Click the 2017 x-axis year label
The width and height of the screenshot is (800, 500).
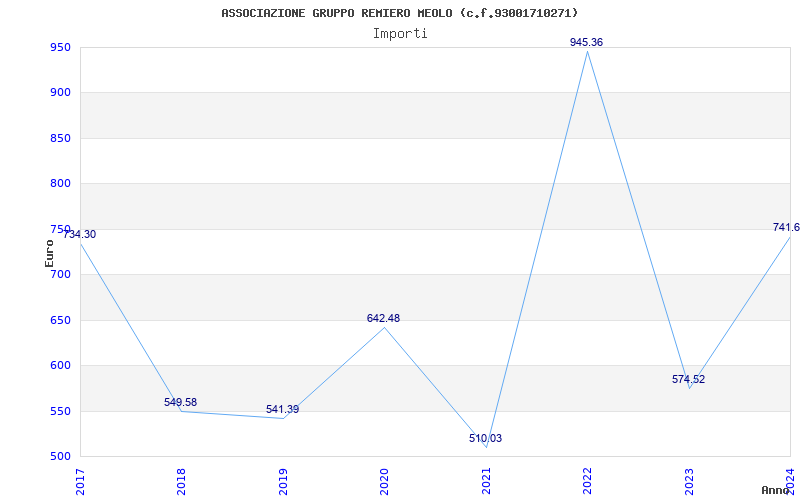[x=80, y=482]
